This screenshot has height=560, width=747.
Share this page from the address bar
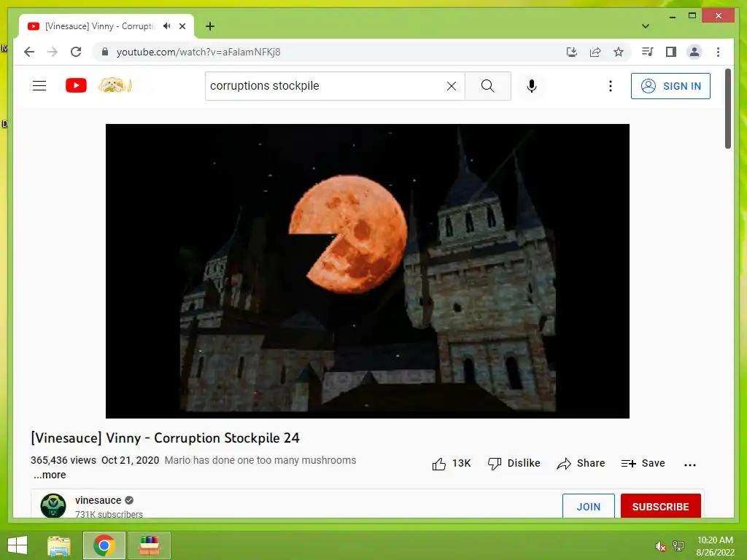595,52
